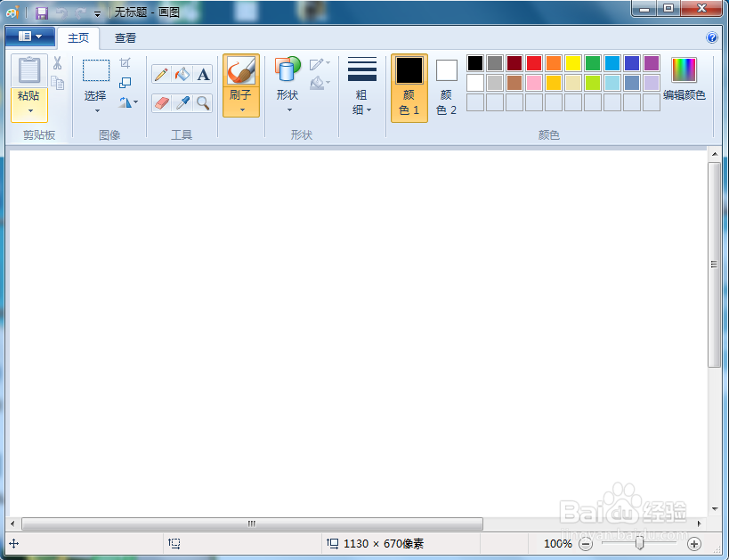Pick the gray color swatch
Viewport: 729px width, 560px height.
[x=495, y=63]
